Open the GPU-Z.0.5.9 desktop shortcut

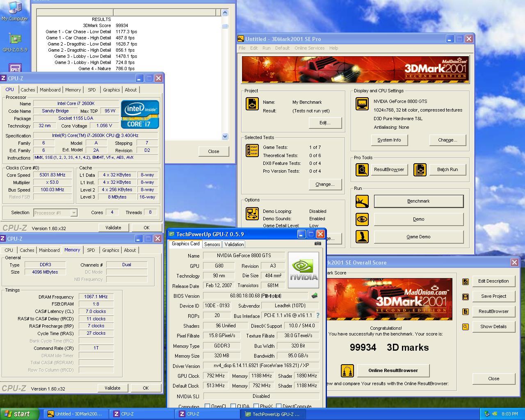tap(15, 42)
